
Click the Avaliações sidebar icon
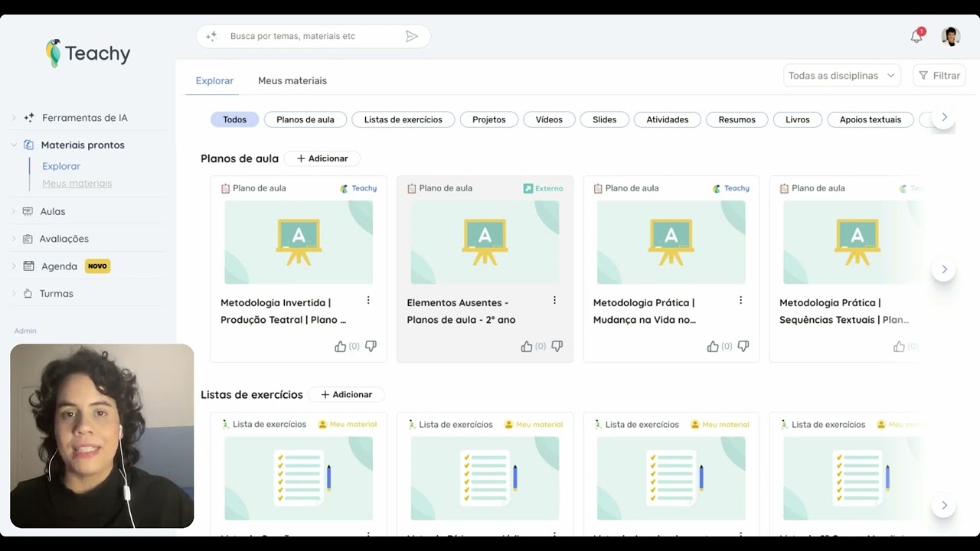click(x=28, y=239)
